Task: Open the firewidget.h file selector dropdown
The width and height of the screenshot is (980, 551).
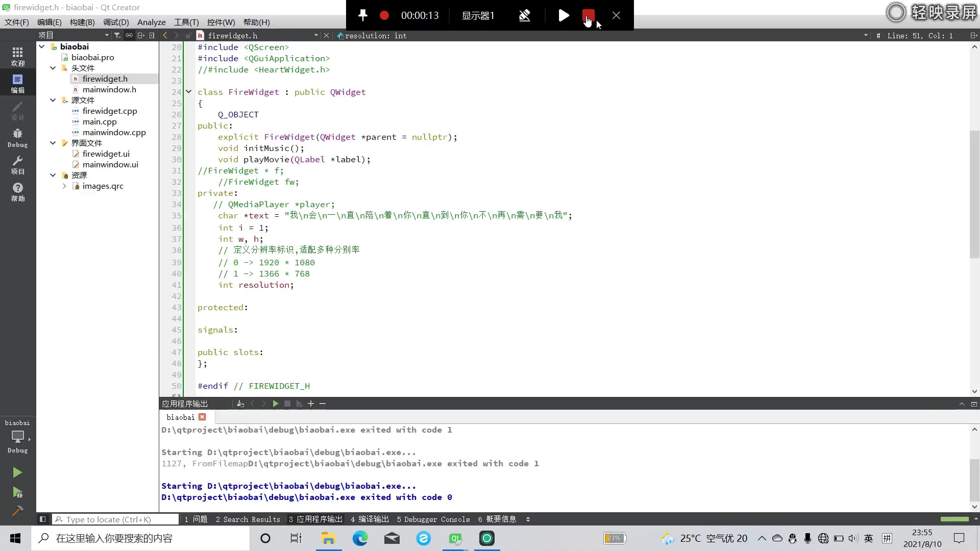Action: pos(316,35)
